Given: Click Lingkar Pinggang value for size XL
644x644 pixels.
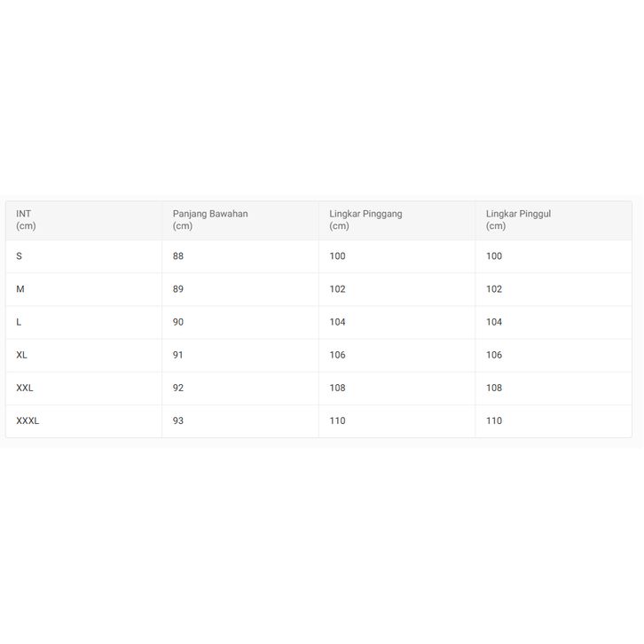Looking at the screenshot, I should pyautogui.click(x=337, y=355).
